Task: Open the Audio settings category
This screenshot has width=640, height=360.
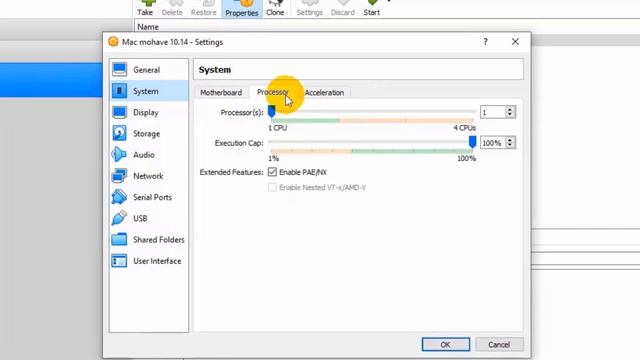Action: pyautogui.click(x=149, y=155)
